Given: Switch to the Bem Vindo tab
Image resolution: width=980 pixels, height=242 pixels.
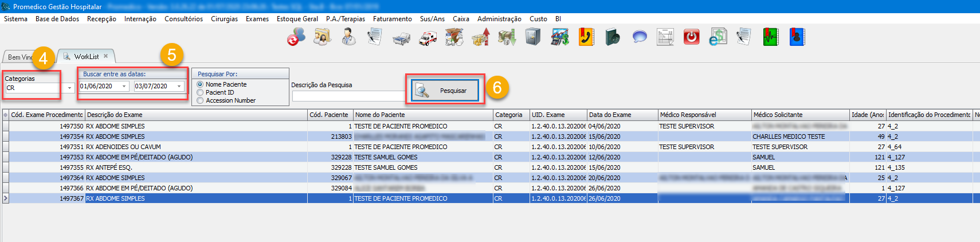Looking at the screenshot, I should [18, 57].
